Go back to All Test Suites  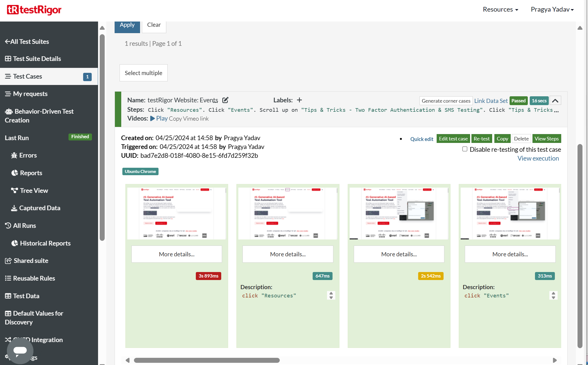[27, 42]
